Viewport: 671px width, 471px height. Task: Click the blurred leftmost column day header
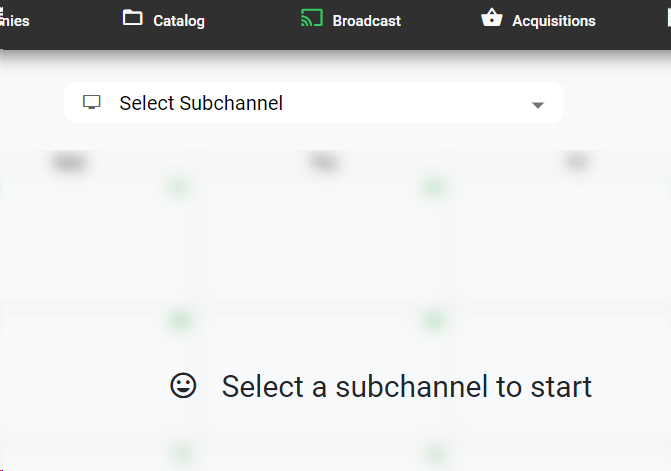click(x=68, y=163)
